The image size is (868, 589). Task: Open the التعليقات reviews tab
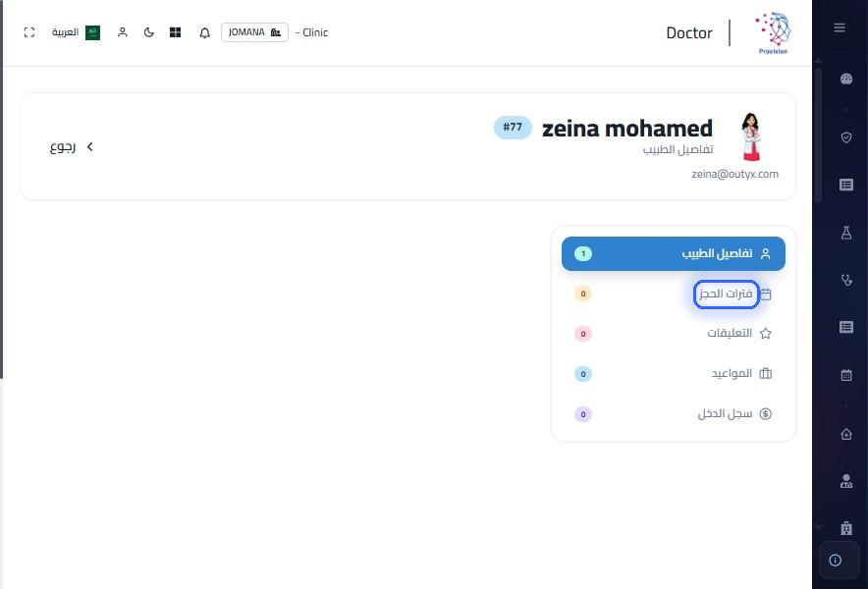coord(674,334)
